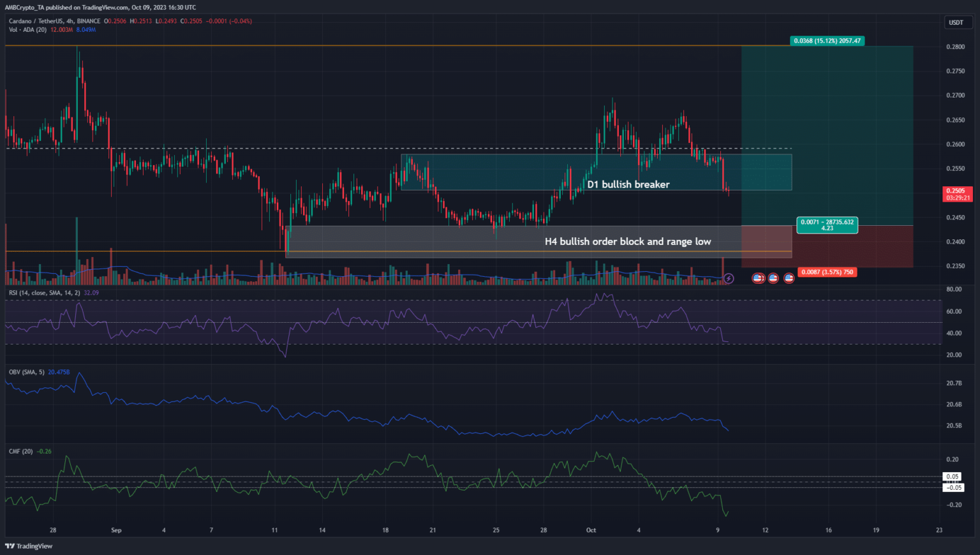
Task: Open the USDT currency selector
Action: [956, 22]
